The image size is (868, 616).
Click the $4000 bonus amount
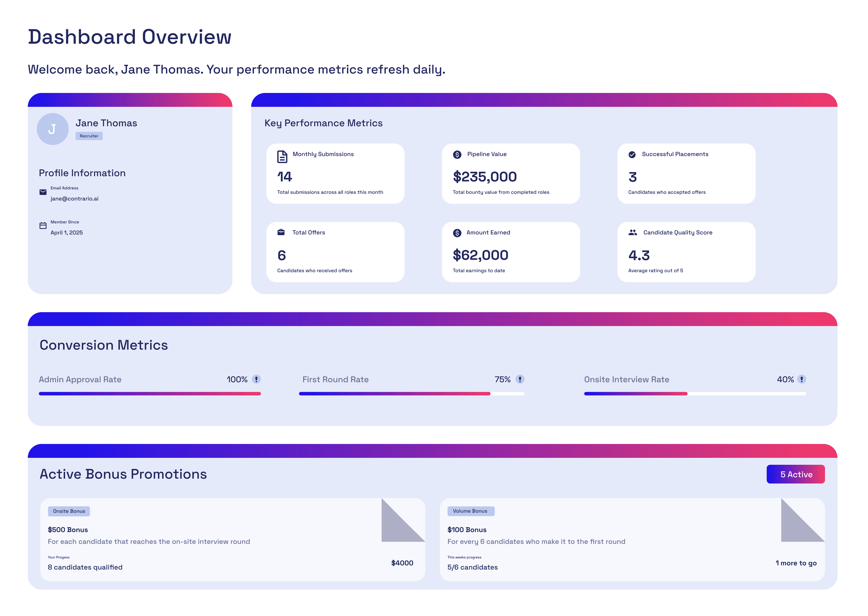pyautogui.click(x=402, y=563)
